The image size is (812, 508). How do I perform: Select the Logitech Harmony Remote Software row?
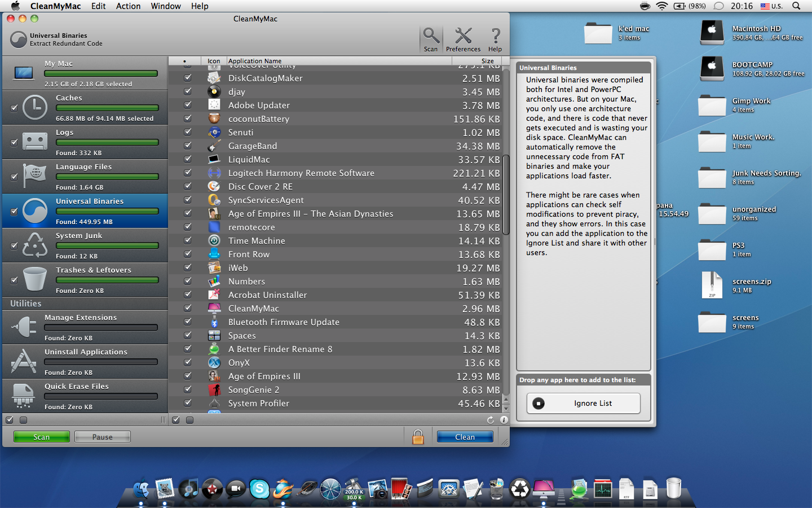coord(335,173)
